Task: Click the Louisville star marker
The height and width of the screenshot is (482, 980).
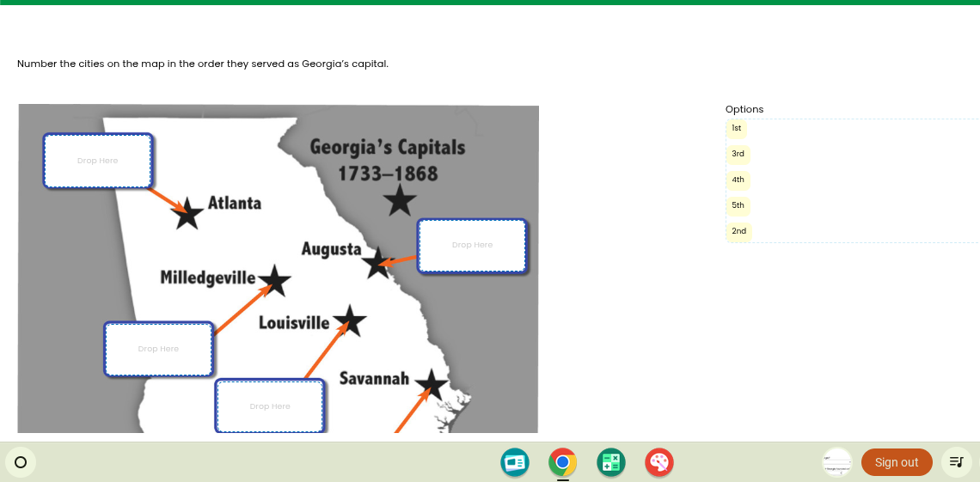Action: point(350,321)
